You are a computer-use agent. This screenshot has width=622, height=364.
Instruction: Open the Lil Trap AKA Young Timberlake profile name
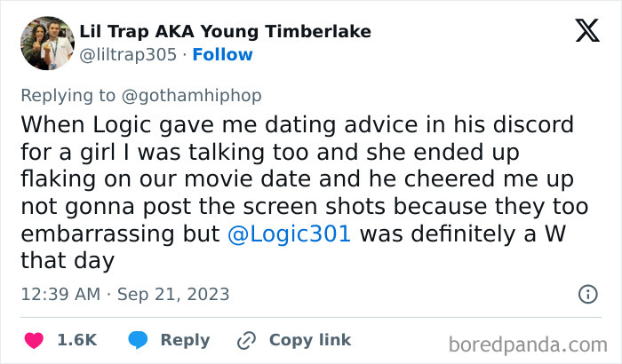[x=225, y=32]
